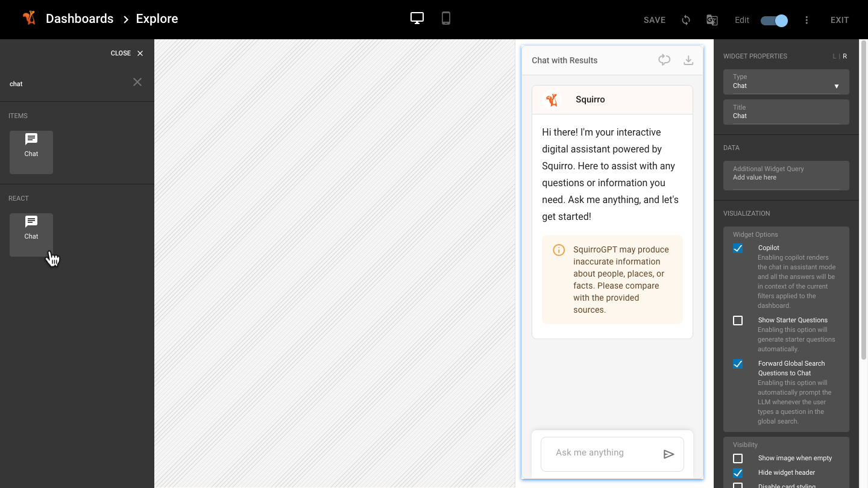This screenshot has height=488, width=868.
Task: Uncheck Forward Global Search Questions to Chat
Action: point(738,364)
